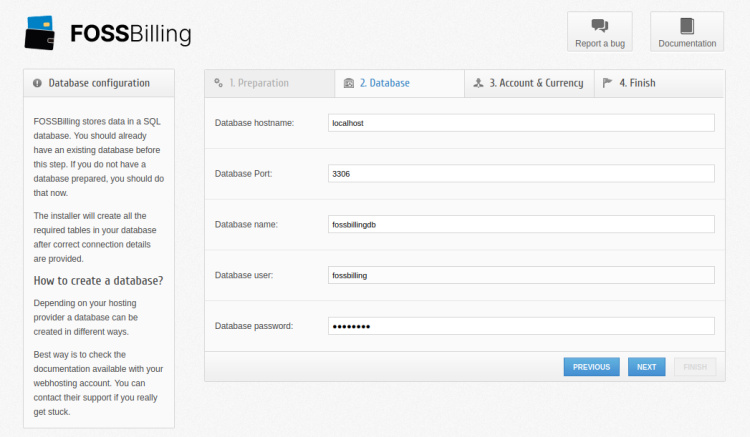Image resolution: width=750 pixels, height=437 pixels.
Task: Click the user icon on Account & Currency
Action: pos(478,83)
